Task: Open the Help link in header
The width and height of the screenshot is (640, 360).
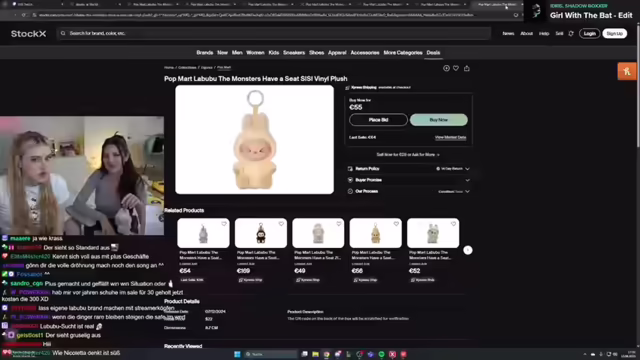Action: (x=544, y=33)
